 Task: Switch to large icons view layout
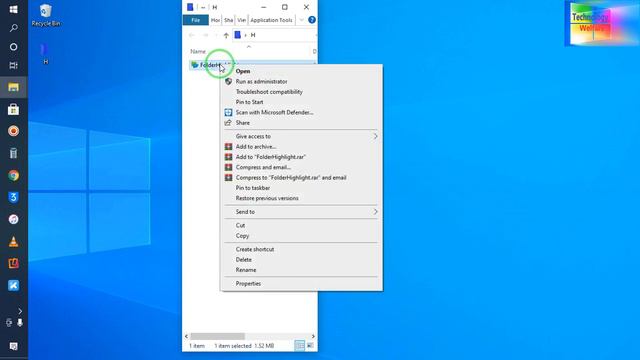(x=310, y=346)
